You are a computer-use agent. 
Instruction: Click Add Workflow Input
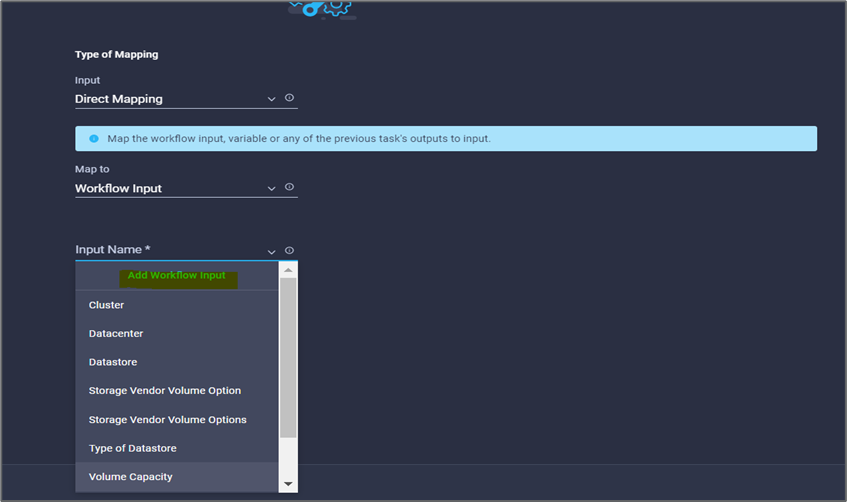tap(177, 276)
